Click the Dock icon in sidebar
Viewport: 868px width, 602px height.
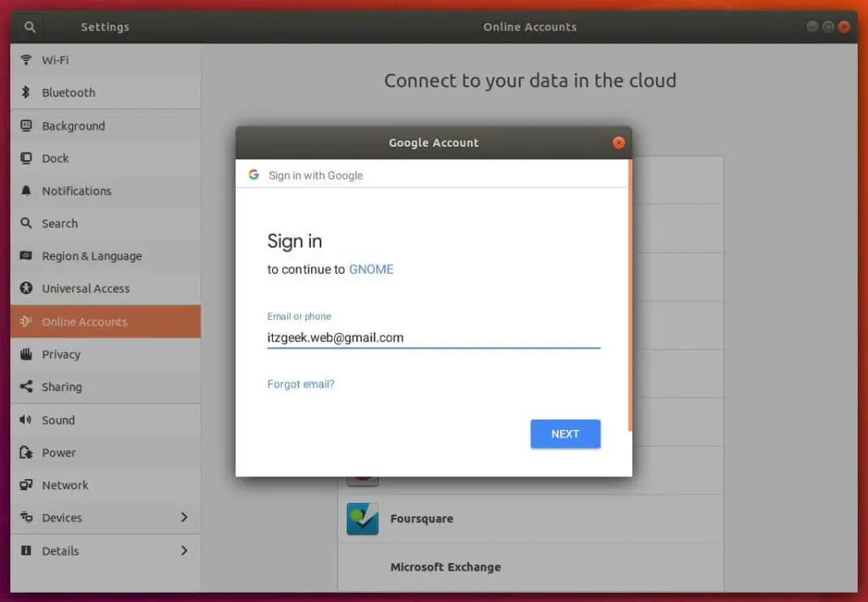coord(25,159)
